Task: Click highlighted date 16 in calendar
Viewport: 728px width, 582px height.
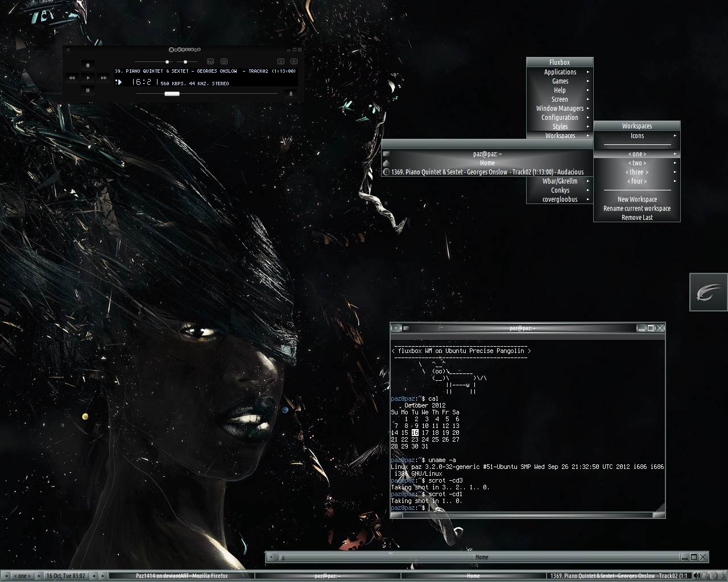Action: coord(415,433)
